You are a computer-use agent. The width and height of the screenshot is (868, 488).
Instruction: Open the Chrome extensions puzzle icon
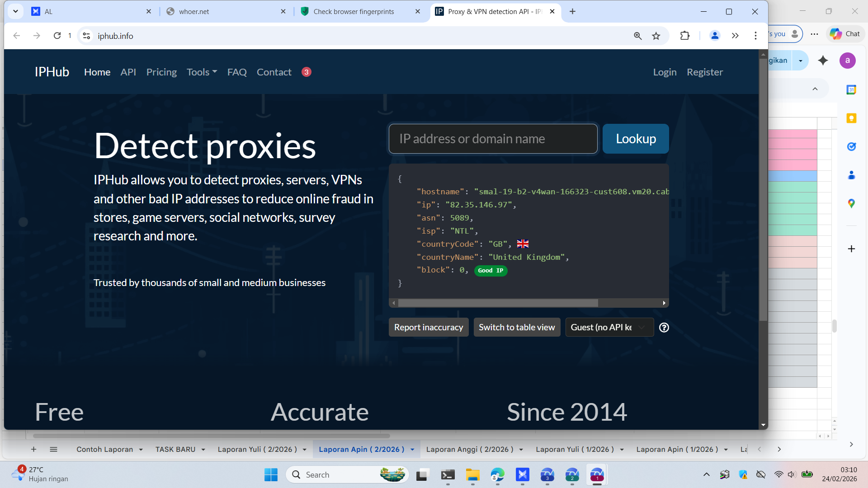click(x=685, y=36)
